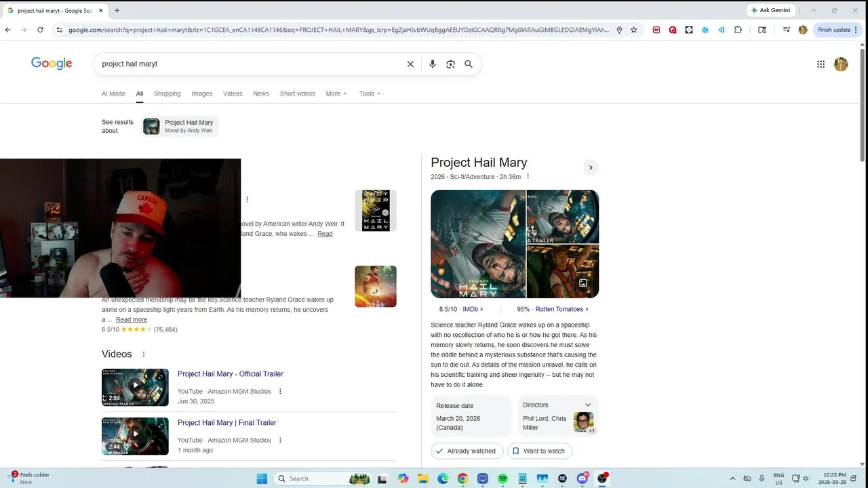Reload the page
868x488 pixels.
(40, 30)
